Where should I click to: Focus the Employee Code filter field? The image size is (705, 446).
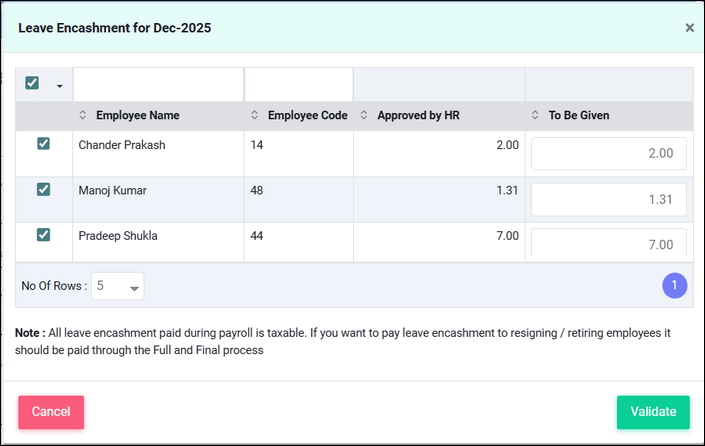(298, 84)
